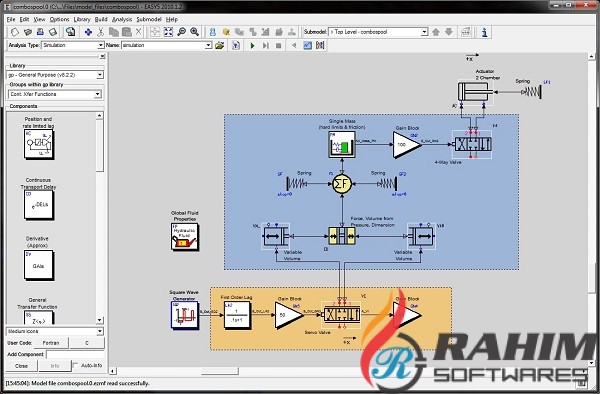
Task: Close the library panel with small X
Action: 102,57
